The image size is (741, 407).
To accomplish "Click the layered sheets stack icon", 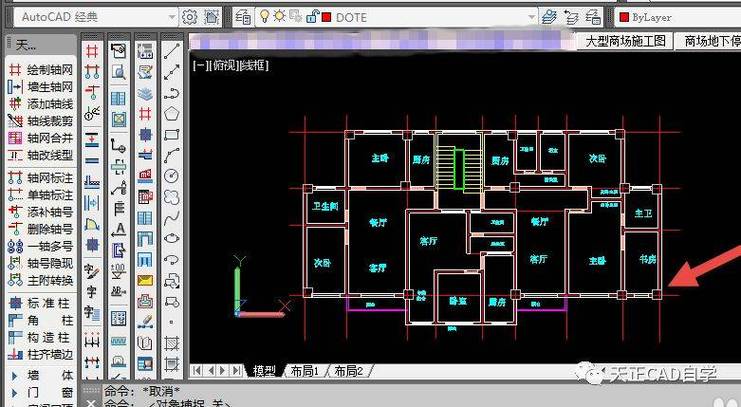I will [x=145, y=93].
